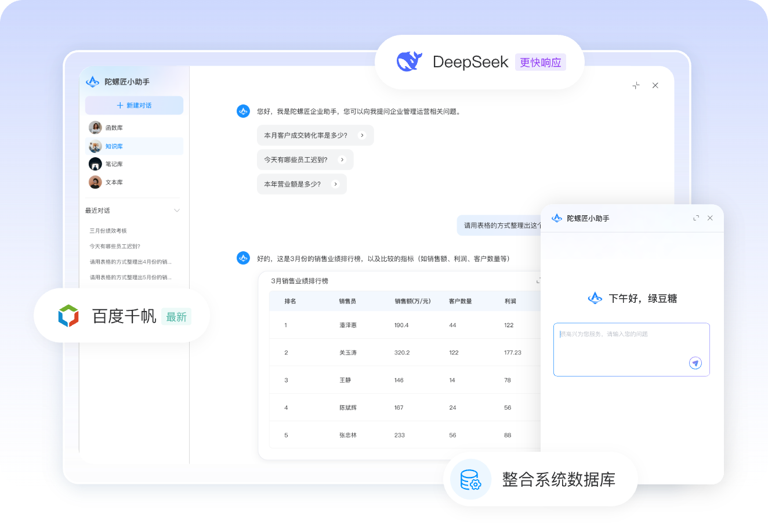The height and width of the screenshot is (532, 768).
Task: Open the 笔记库 sidebar item
Action: tap(114, 164)
